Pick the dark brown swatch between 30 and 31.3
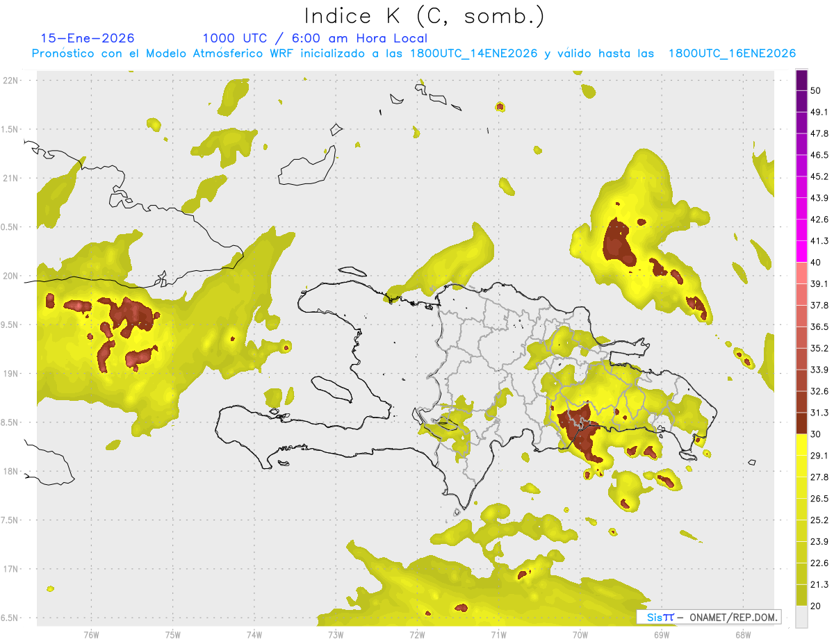This screenshot has height=644, width=834. pos(801,423)
